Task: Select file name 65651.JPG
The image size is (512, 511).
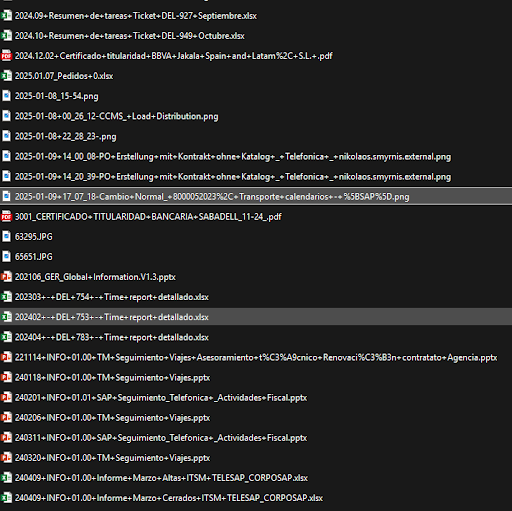Action: [34, 257]
